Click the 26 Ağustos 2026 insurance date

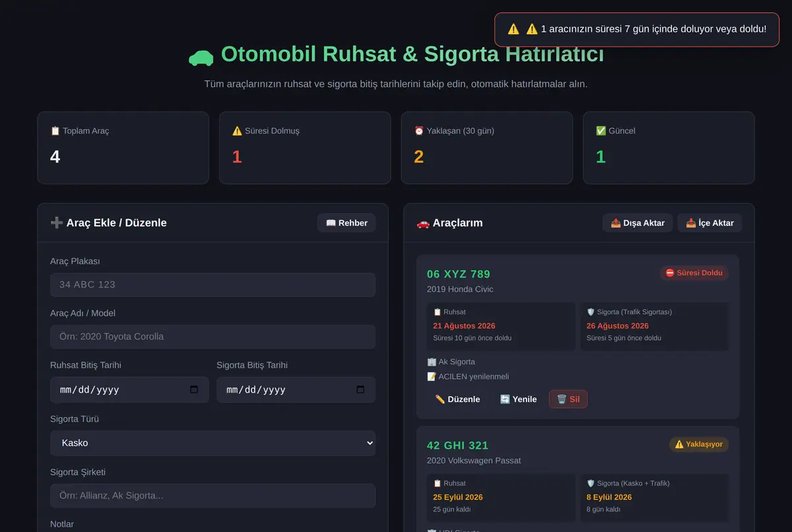click(617, 325)
